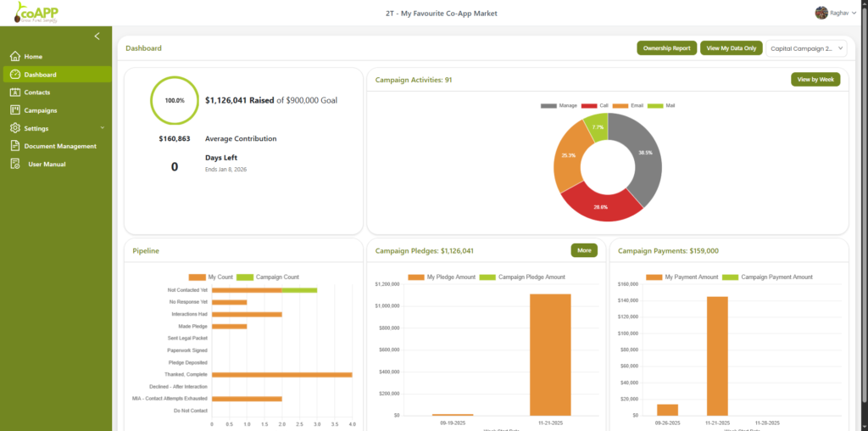
Task: Click the Interactions Had pipeline bar
Action: coord(247,314)
